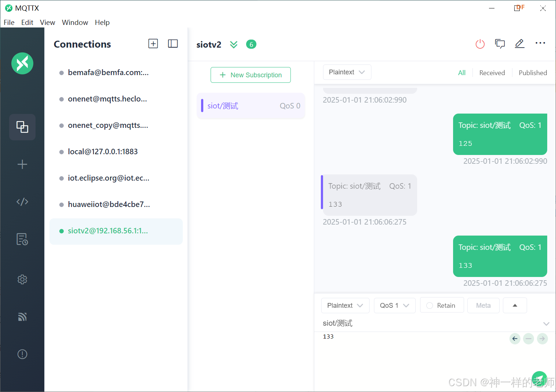Viewport: 556px width, 392px height.
Task: Click the message count badge 6
Action: pyautogui.click(x=251, y=44)
